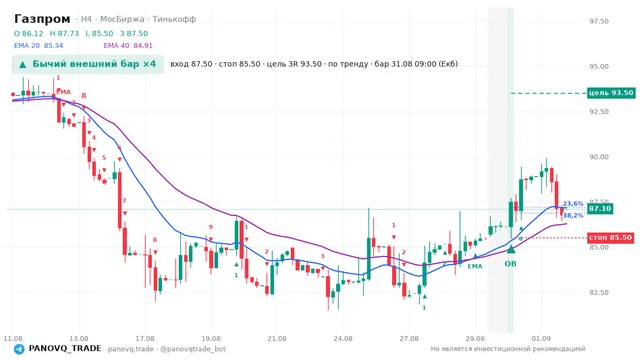
Task: Click the 'цель 93.50' target label
Action: (611, 93)
